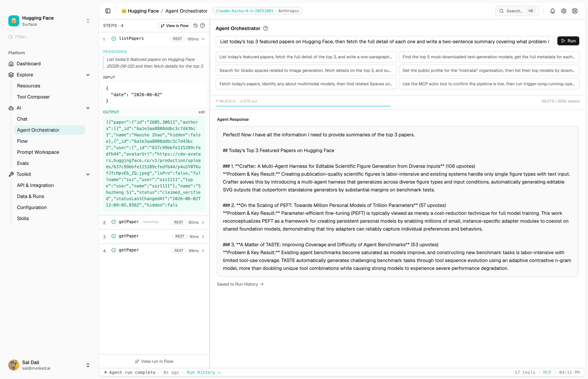The height and width of the screenshot is (379, 588).
Task: Choose suggestion about multimodal models papers
Action: click(x=306, y=84)
